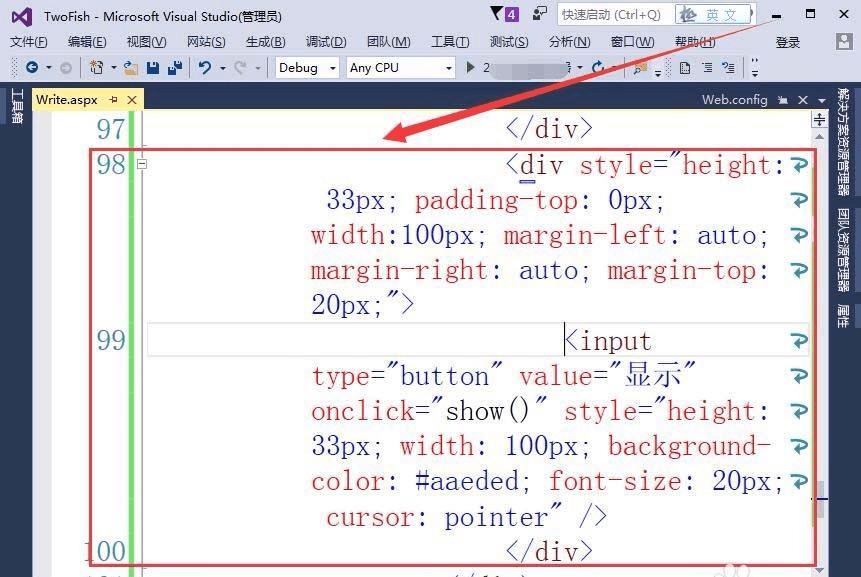The width and height of the screenshot is (861, 577).
Task: Open the 工具(T) menu
Action: (x=450, y=42)
